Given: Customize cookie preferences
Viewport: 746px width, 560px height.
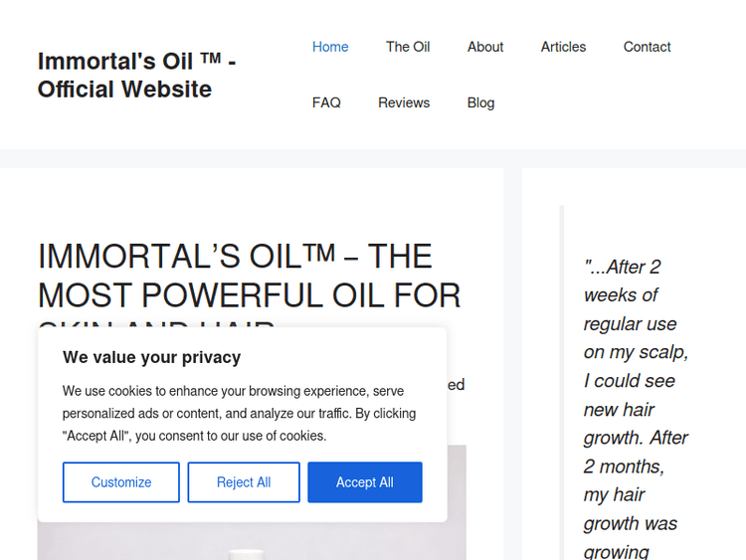Looking at the screenshot, I should 120,482.
